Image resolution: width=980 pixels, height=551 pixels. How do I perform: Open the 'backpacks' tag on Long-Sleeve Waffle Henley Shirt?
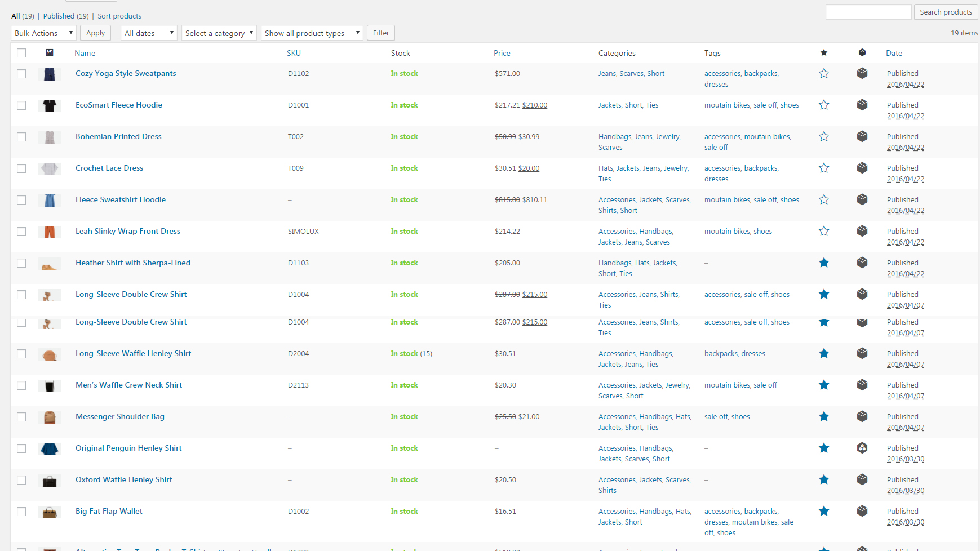(721, 353)
